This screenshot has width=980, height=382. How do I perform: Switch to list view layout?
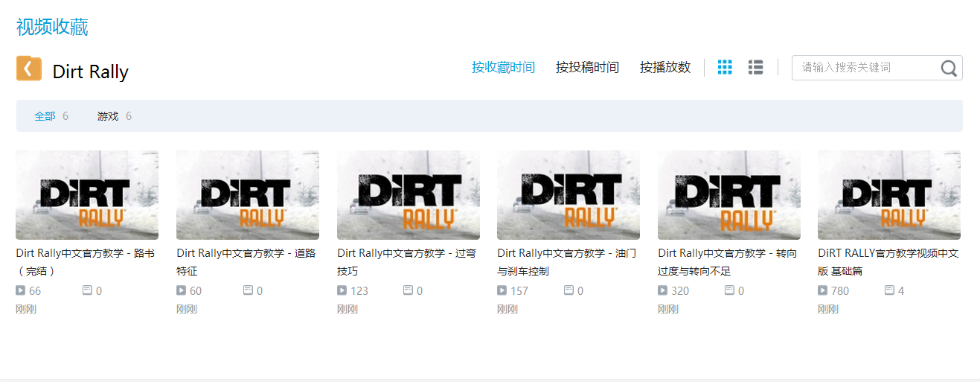[756, 67]
